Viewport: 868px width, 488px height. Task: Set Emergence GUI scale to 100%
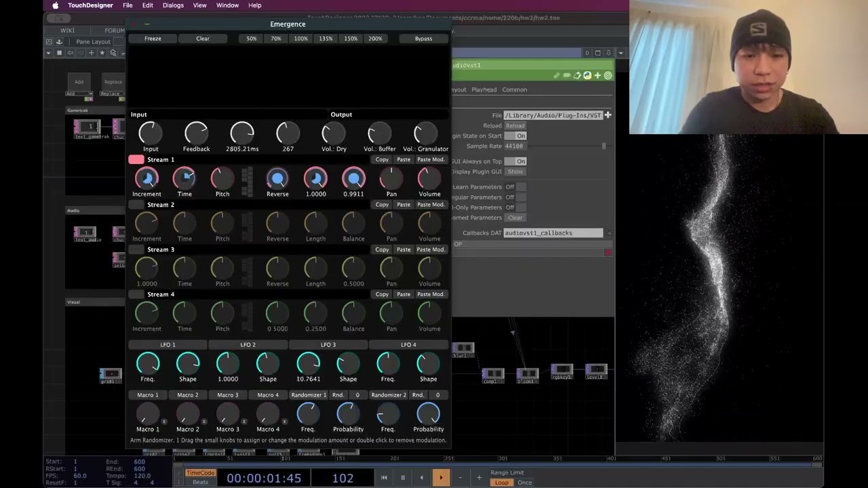coord(301,39)
